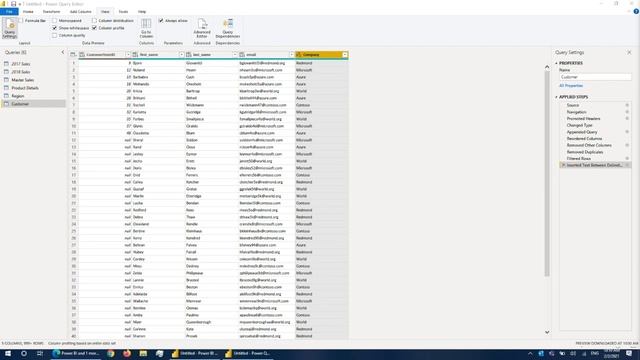640x360 pixels.
Task: Click the data type icon of the Company column
Action: pyautogui.click(x=298, y=55)
